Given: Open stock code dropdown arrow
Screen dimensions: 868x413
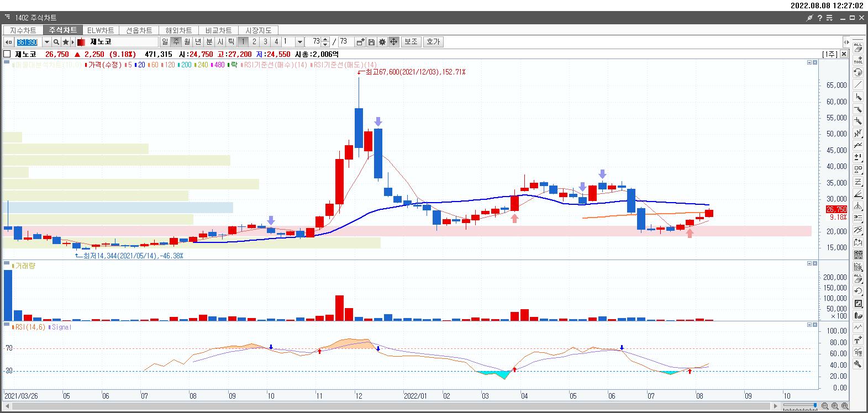Looking at the screenshot, I should click(47, 42).
